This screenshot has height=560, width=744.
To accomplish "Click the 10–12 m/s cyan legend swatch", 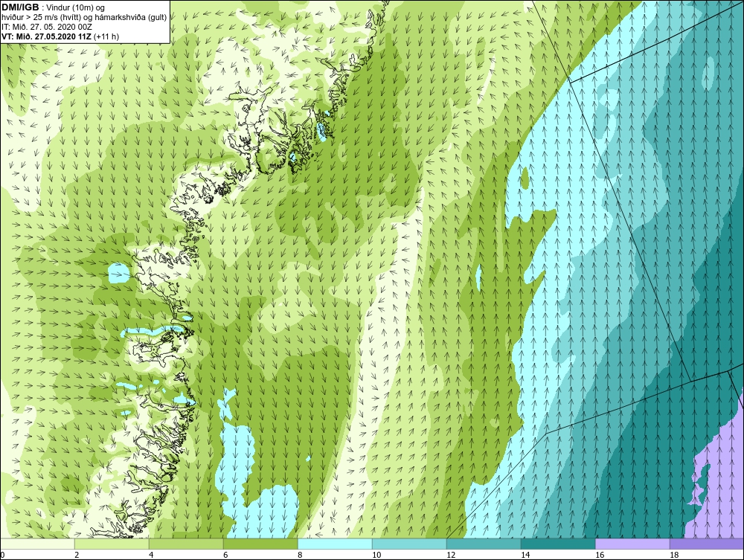I will [x=409, y=544].
